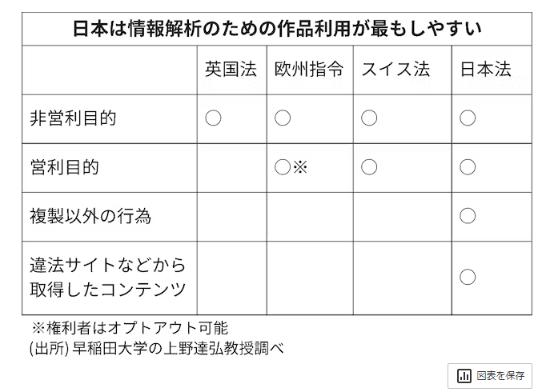Click the circle with ※ for 営利目的
Viewport: 554px width, 392px height.
point(290,167)
